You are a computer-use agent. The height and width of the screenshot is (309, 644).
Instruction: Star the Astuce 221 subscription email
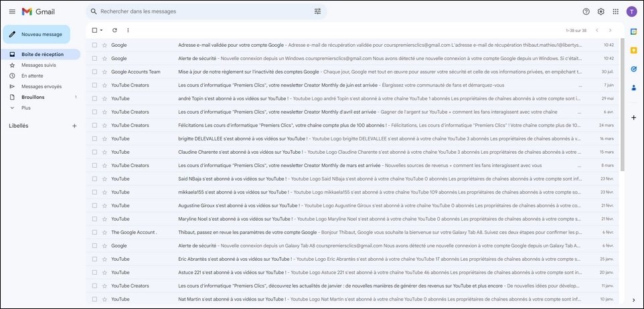(x=104, y=272)
